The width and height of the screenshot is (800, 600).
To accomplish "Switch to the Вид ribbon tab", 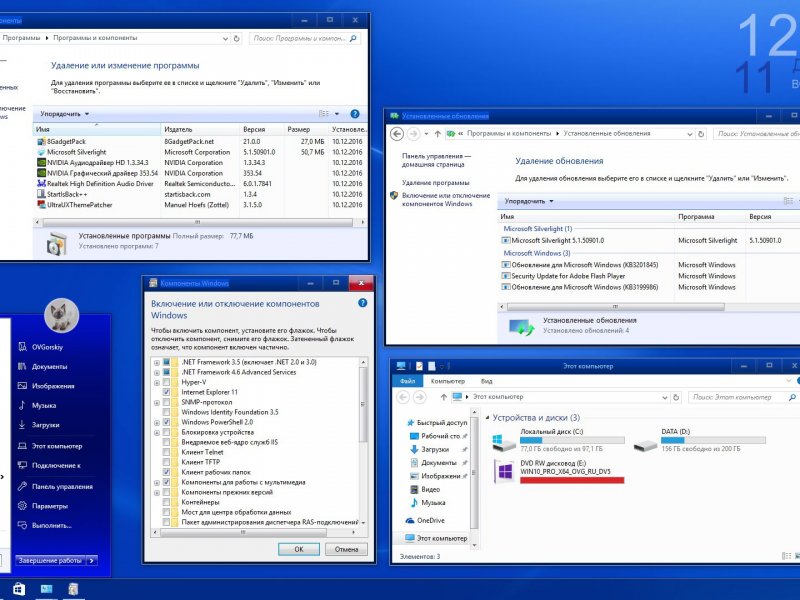I will [x=486, y=381].
